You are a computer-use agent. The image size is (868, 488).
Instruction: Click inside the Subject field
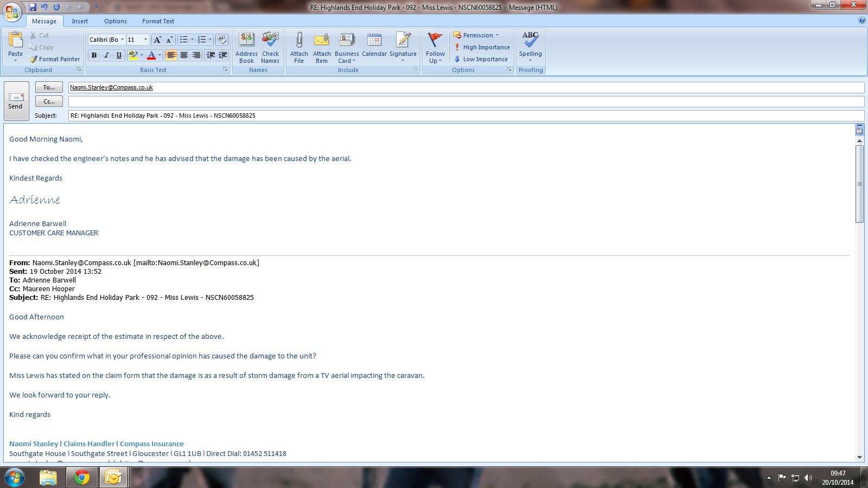[x=465, y=115]
